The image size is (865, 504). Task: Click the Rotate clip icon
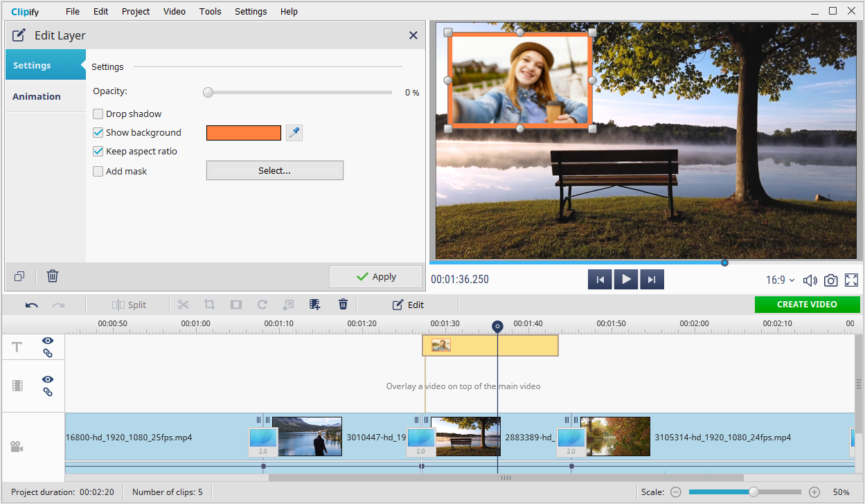(x=262, y=304)
